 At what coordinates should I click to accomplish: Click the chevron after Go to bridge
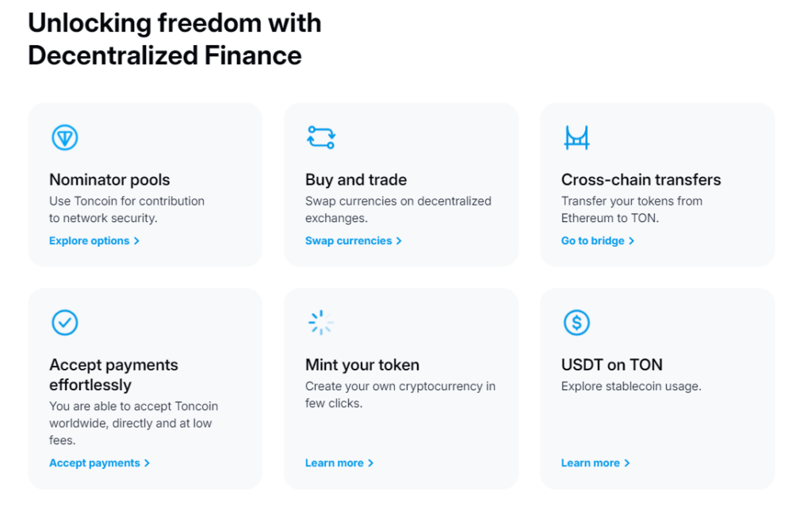(x=631, y=241)
